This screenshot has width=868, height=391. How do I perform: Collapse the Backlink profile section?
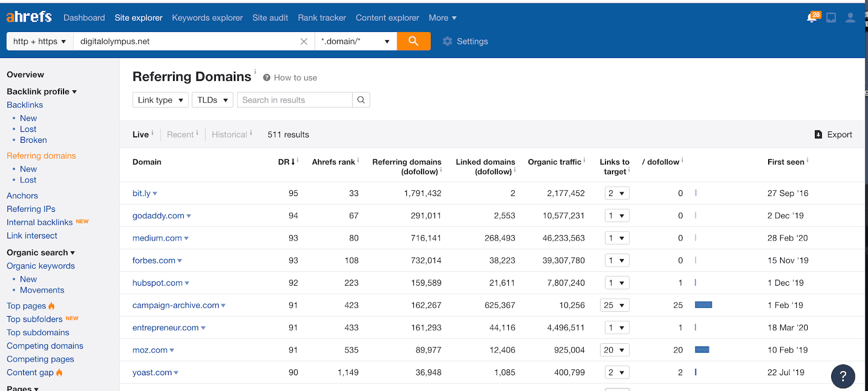pyautogui.click(x=41, y=92)
